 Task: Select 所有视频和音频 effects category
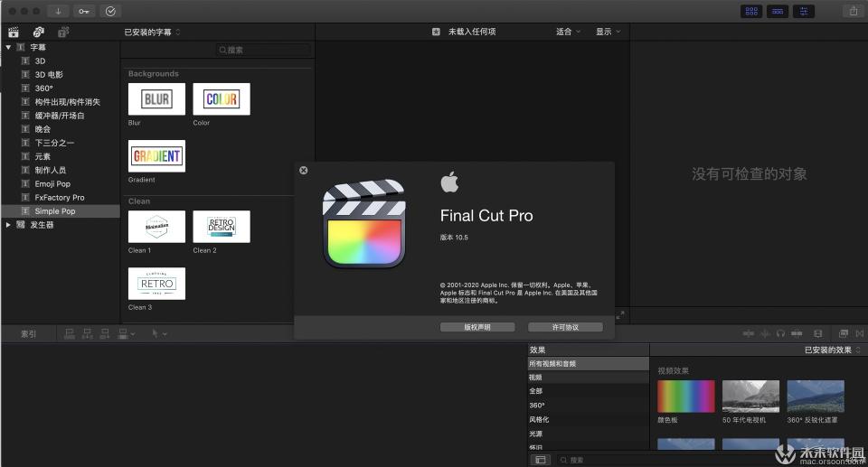pyautogui.click(x=588, y=363)
